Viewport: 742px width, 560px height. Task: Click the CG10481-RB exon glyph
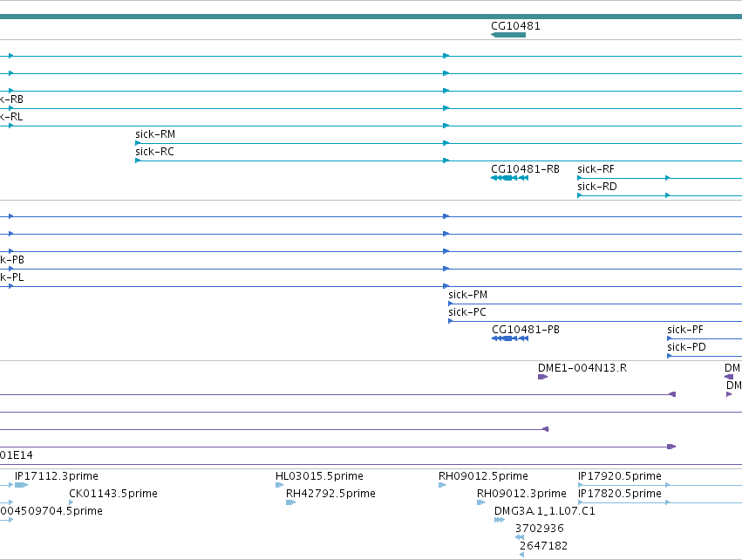(510, 178)
